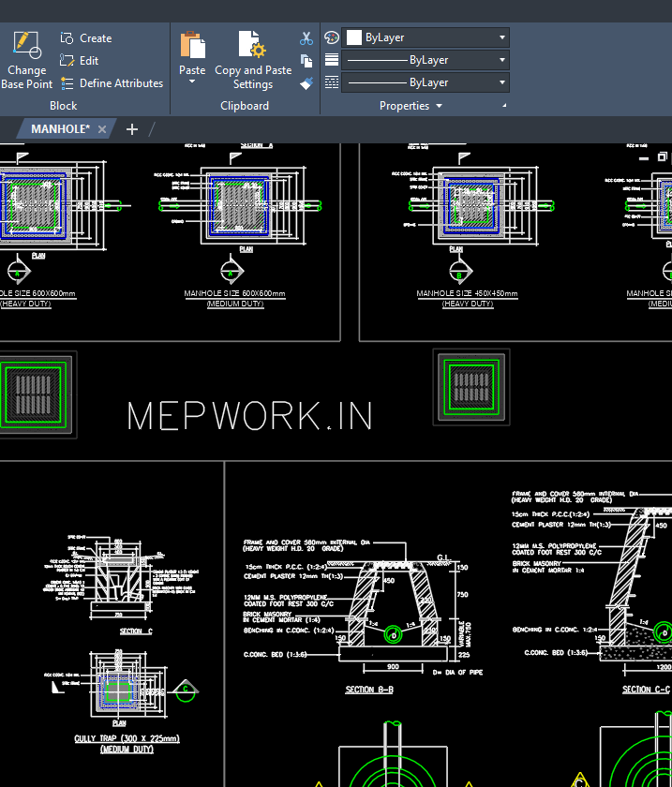
Task: Click the Properties dialog launcher arrow
Action: 504,106
